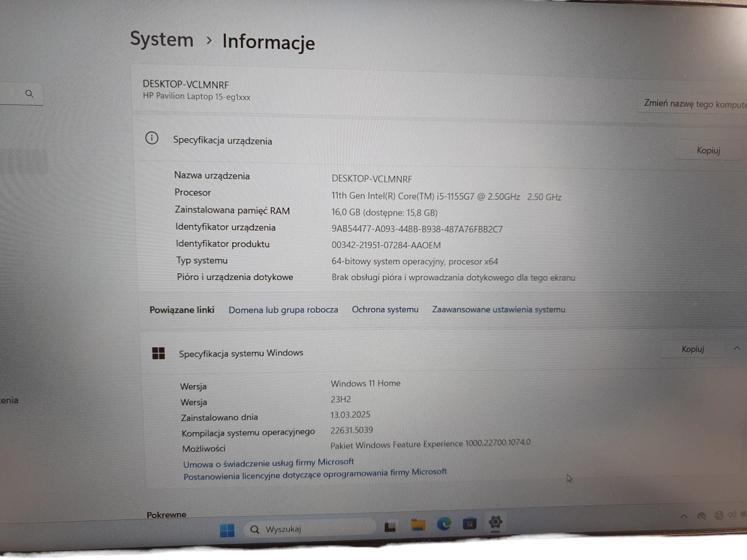This screenshot has height=560, width=747.
Task: Click the Windows 11 Home value
Action: tap(366, 383)
